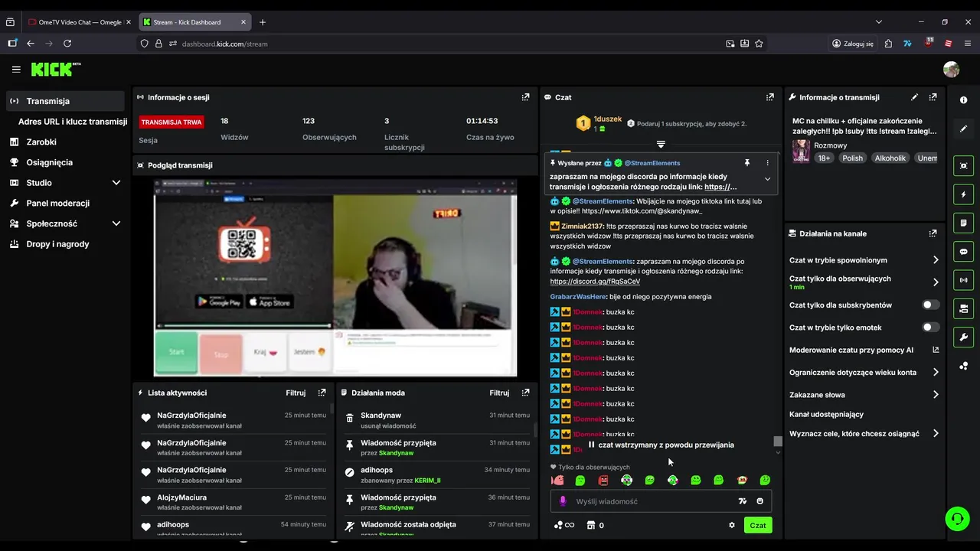Open three-dot menu on pinned message

pyautogui.click(x=767, y=162)
